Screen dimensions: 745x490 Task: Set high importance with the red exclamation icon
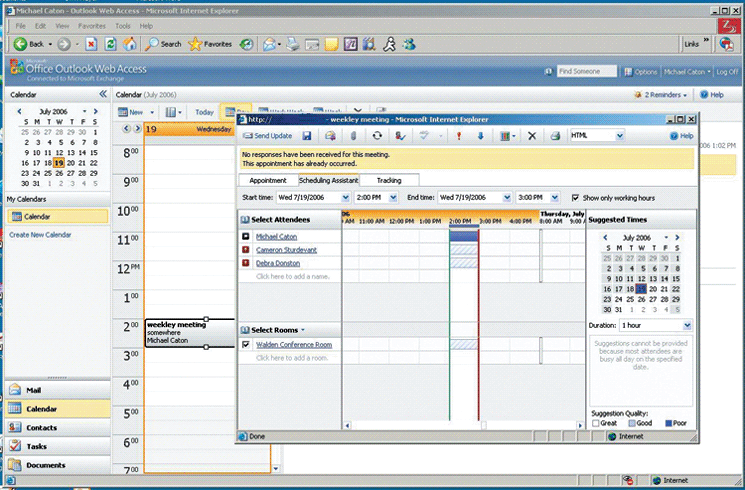tap(458, 136)
